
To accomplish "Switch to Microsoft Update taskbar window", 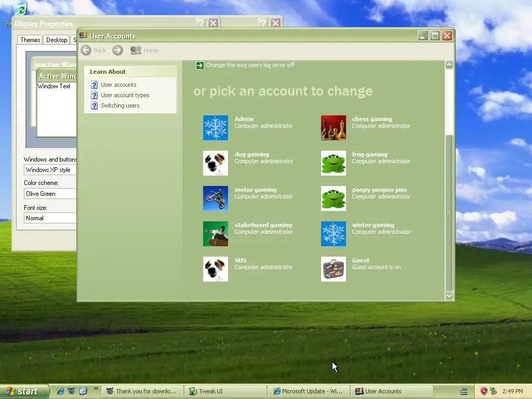I will pyautogui.click(x=309, y=391).
